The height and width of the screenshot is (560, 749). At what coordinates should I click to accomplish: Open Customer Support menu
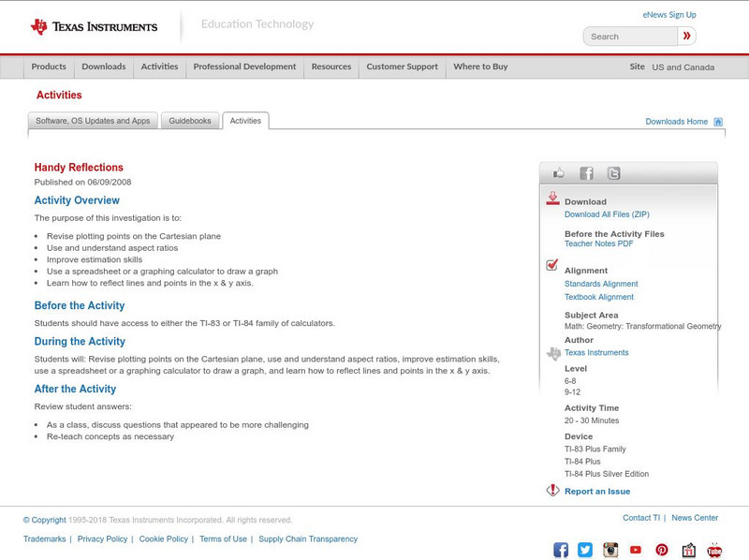point(403,66)
